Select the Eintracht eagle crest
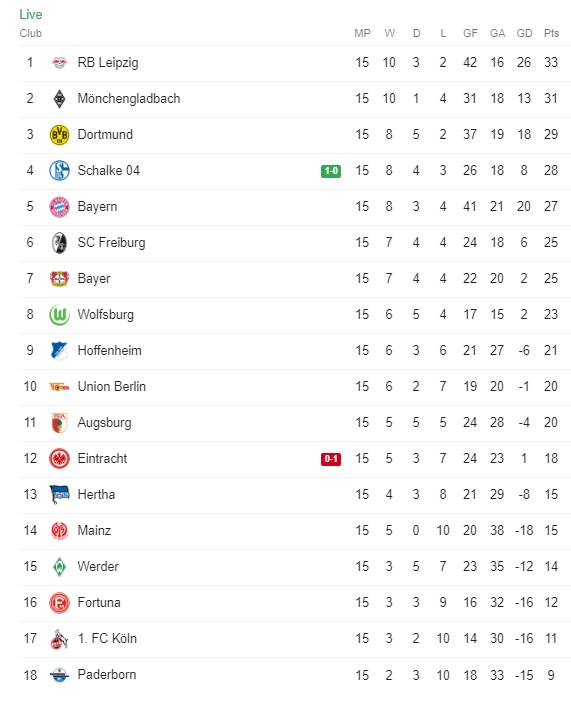 (59, 458)
